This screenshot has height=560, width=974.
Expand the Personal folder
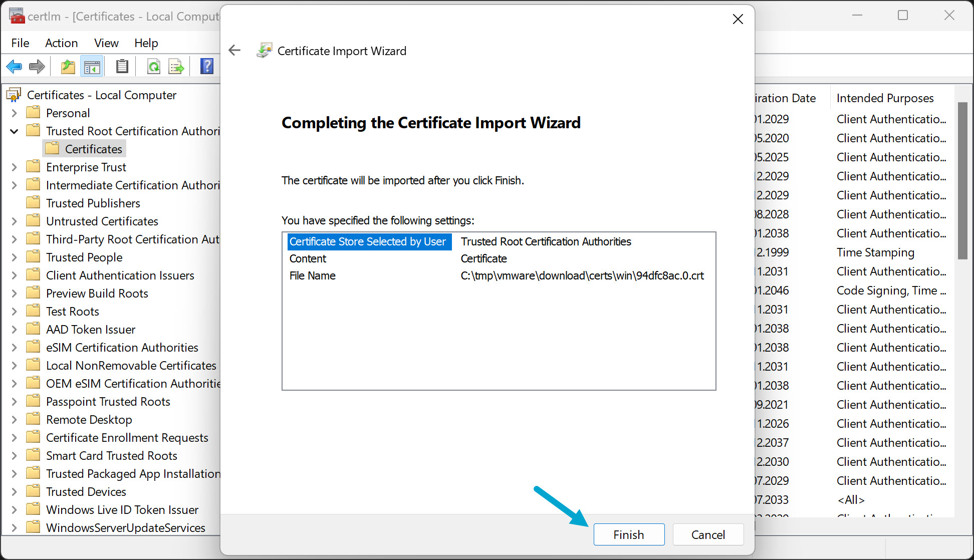(14, 113)
